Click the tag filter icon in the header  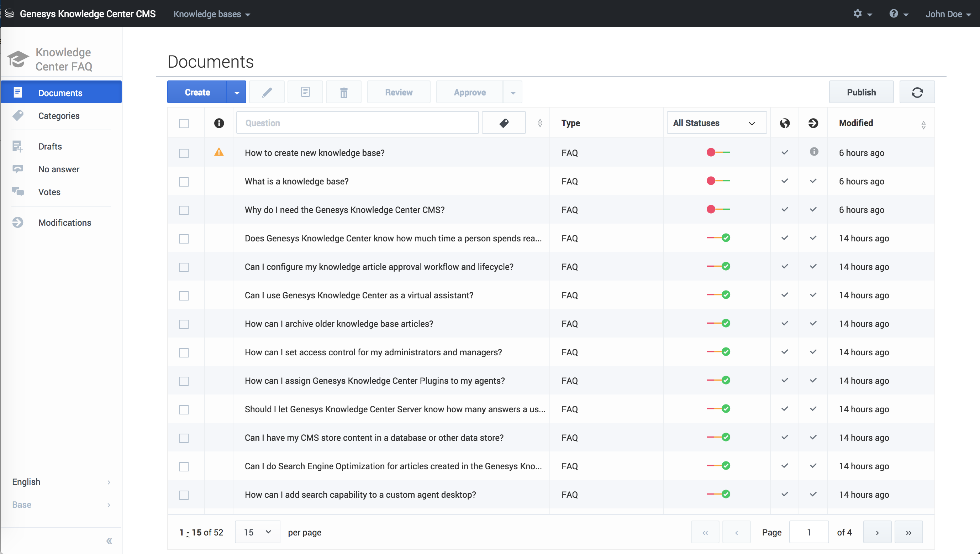[503, 123]
